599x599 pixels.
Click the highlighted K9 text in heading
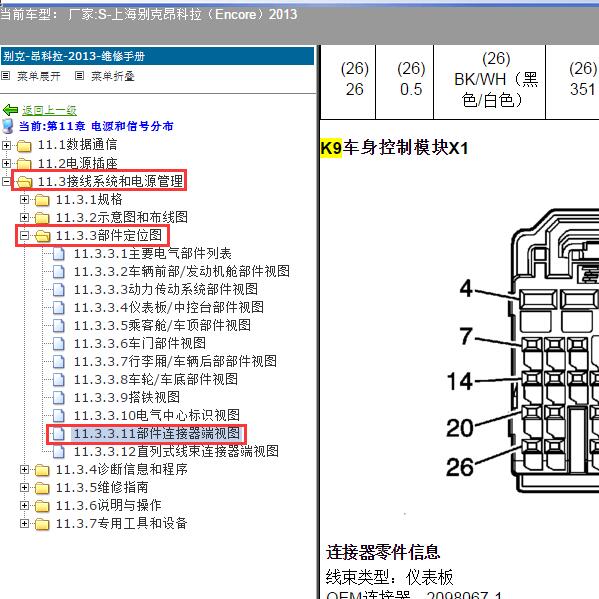pos(331,148)
